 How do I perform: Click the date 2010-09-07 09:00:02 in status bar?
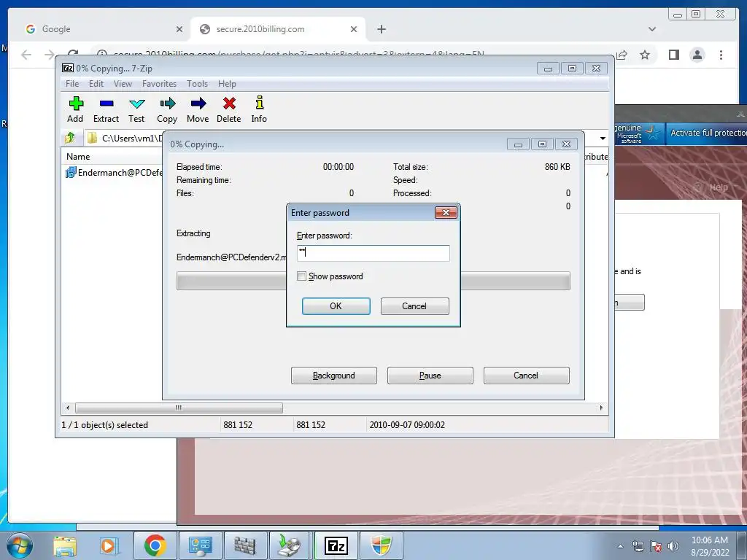pos(407,425)
